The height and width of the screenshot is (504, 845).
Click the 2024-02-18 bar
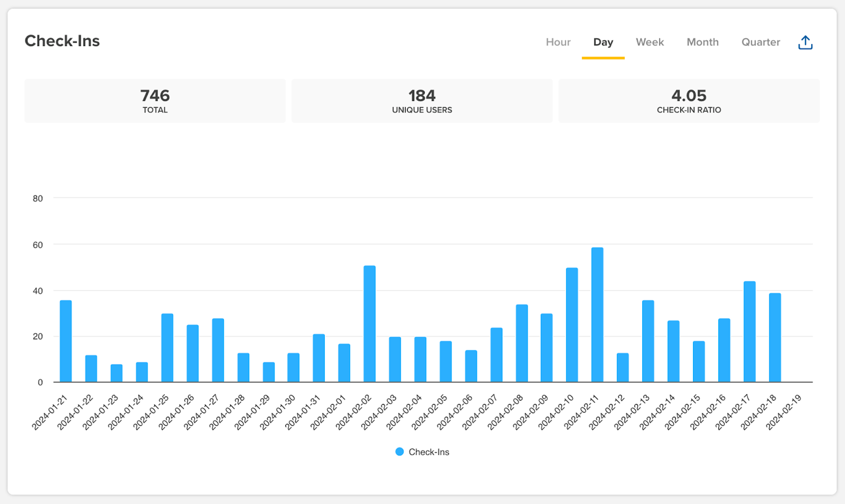click(x=775, y=338)
